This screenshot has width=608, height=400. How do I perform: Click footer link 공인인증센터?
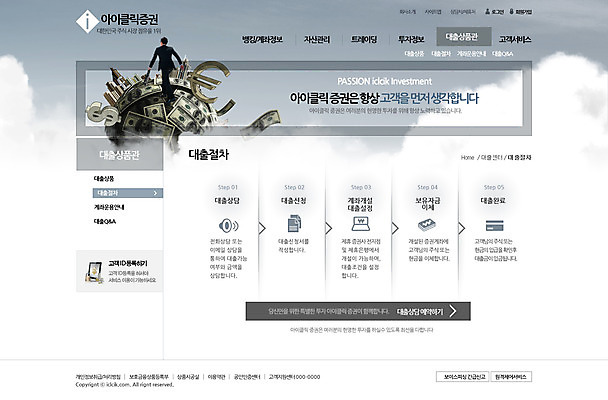247,377
